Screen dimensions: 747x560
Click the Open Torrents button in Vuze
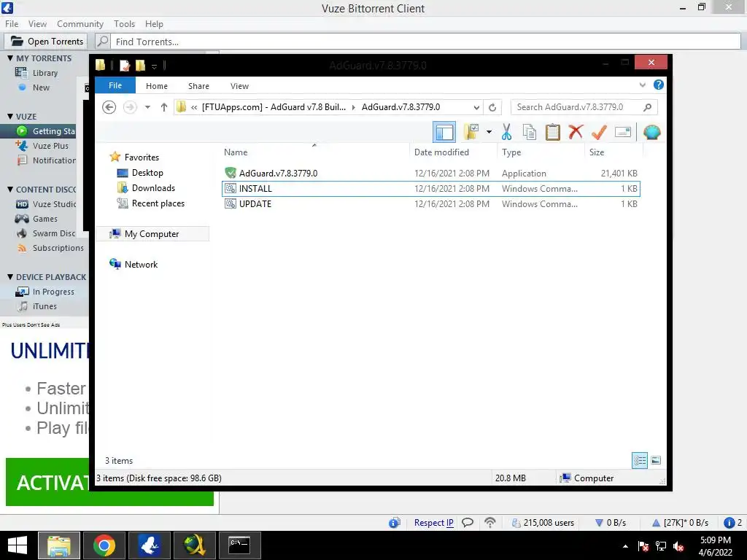pos(47,42)
